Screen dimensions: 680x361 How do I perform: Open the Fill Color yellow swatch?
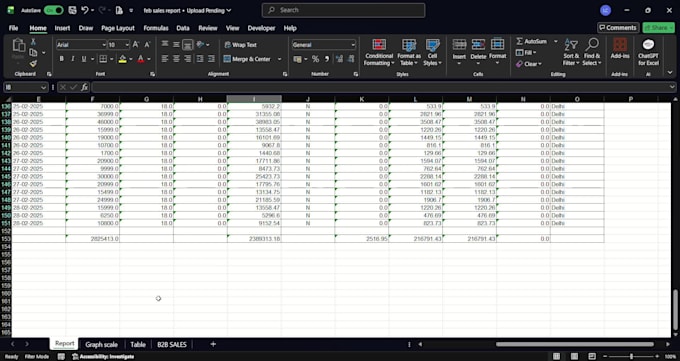122,59
